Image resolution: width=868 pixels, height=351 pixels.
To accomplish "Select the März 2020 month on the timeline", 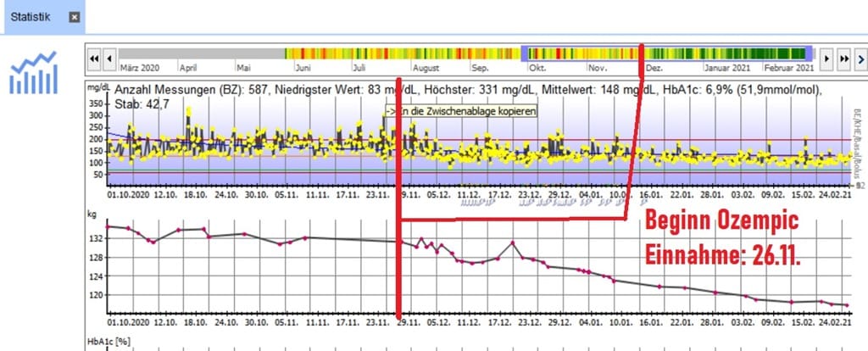I will [x=140, y=68].
